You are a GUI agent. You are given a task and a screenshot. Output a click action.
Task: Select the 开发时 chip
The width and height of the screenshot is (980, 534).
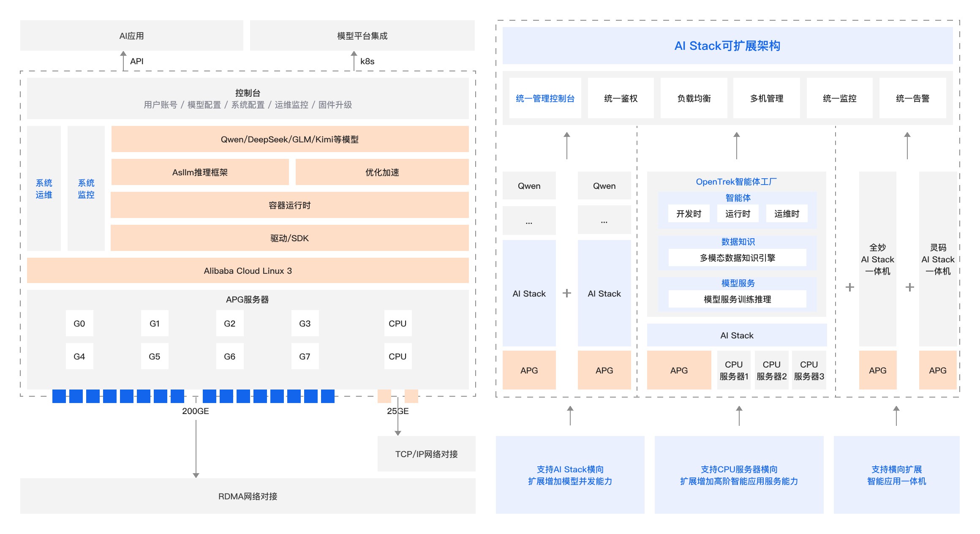[x=689, y=213]
